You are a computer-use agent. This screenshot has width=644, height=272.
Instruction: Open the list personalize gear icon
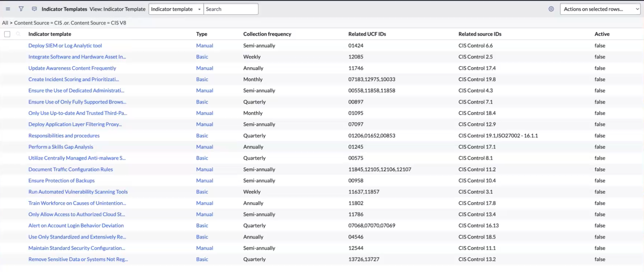(x=551, y=9)
